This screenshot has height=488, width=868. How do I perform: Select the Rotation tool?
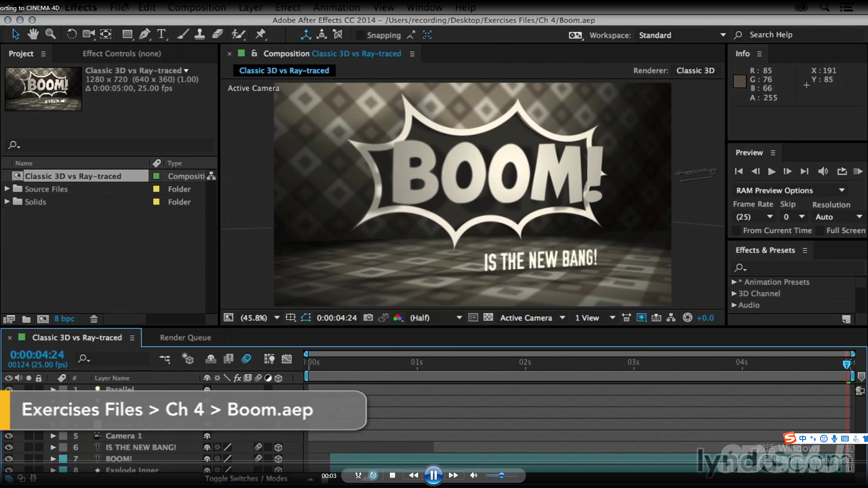point(71,34)
